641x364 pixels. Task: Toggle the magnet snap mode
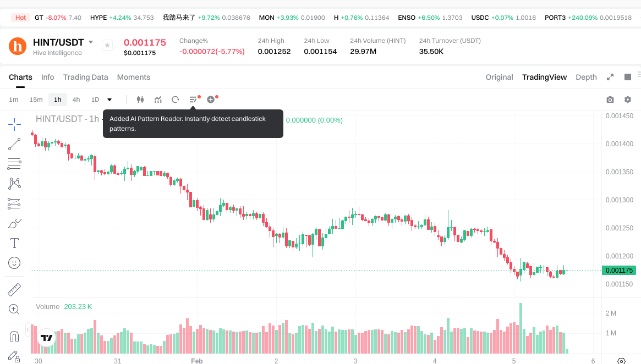(x=14, y=336)
